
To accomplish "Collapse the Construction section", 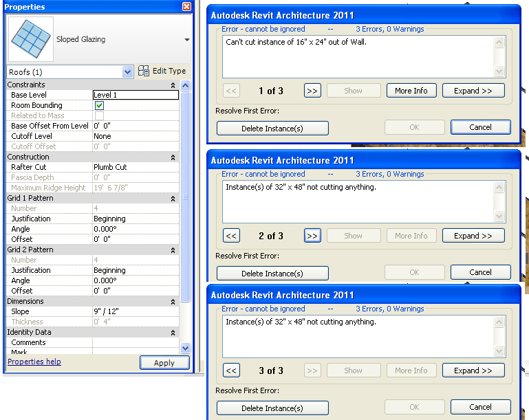I will pyautogui.click(x=173, y=157).
